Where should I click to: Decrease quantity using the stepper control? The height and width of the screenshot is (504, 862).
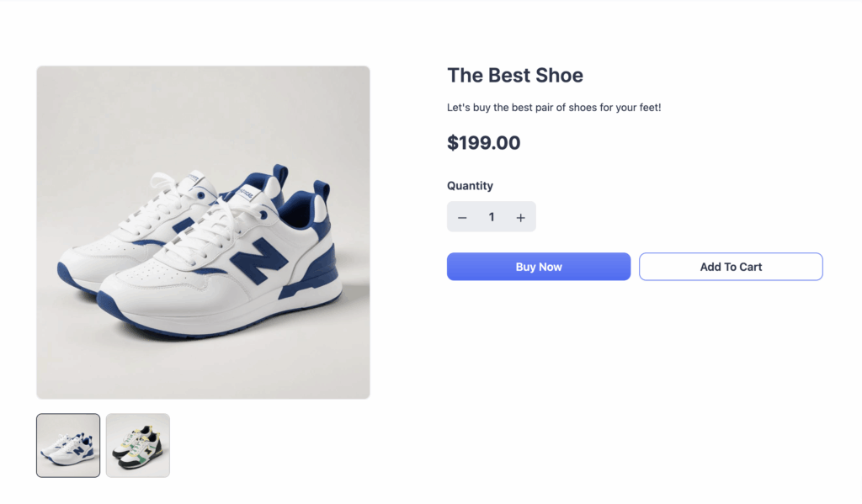click(x=462, y=216)
